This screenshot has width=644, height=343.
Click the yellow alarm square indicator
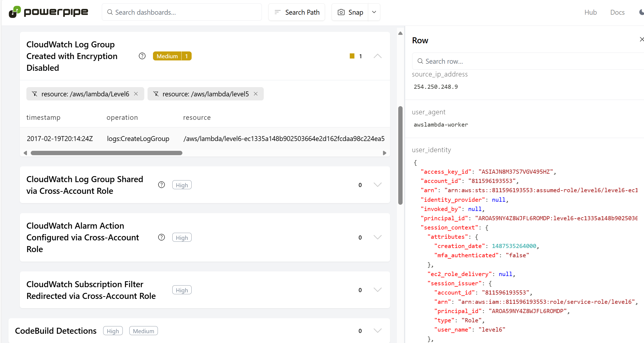pos(352,56)
